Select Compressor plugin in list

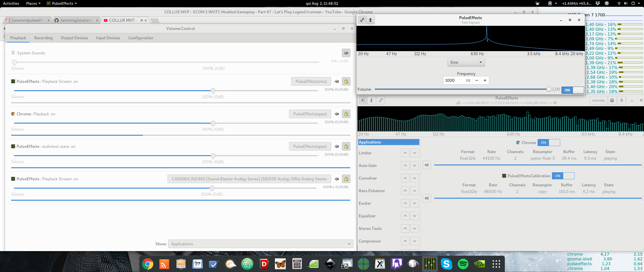[370, 241]
